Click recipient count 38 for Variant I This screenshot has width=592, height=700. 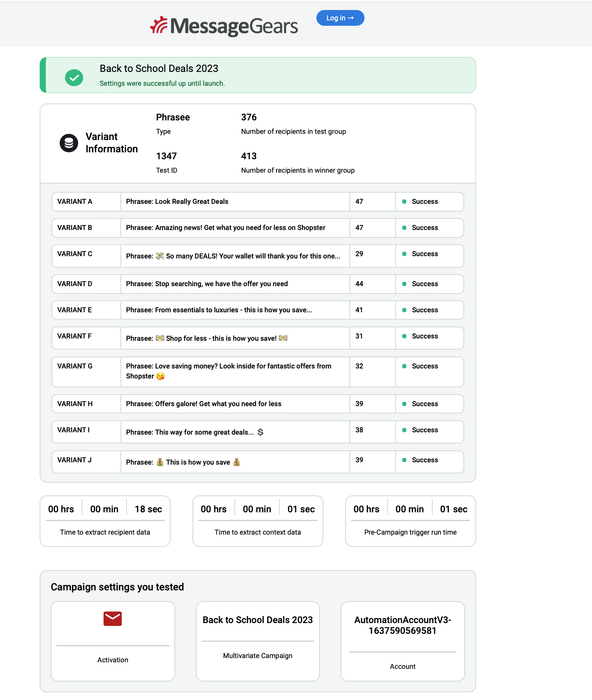point(359,430)
